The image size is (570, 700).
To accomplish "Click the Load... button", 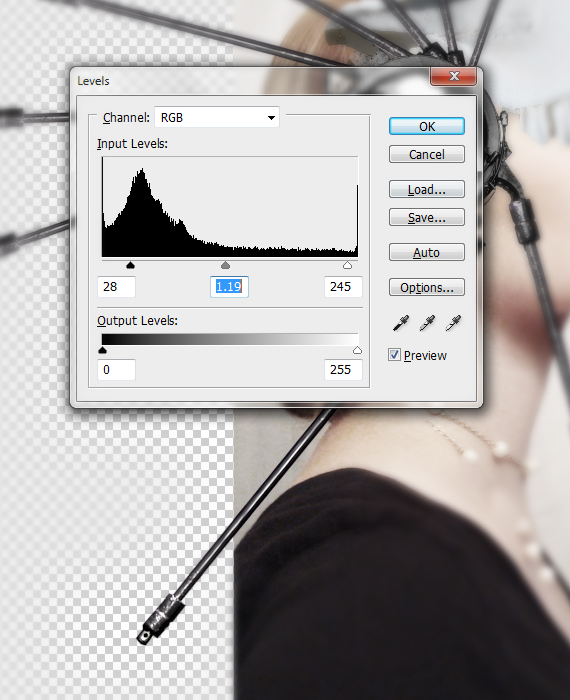I will pyautogui.click(x=427, y=190).
